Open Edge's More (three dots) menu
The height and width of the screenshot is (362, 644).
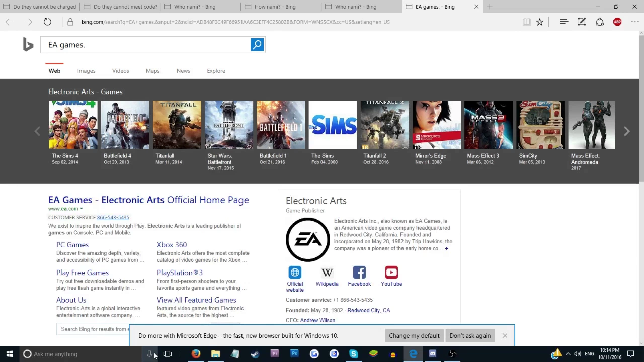click(634, 22)
